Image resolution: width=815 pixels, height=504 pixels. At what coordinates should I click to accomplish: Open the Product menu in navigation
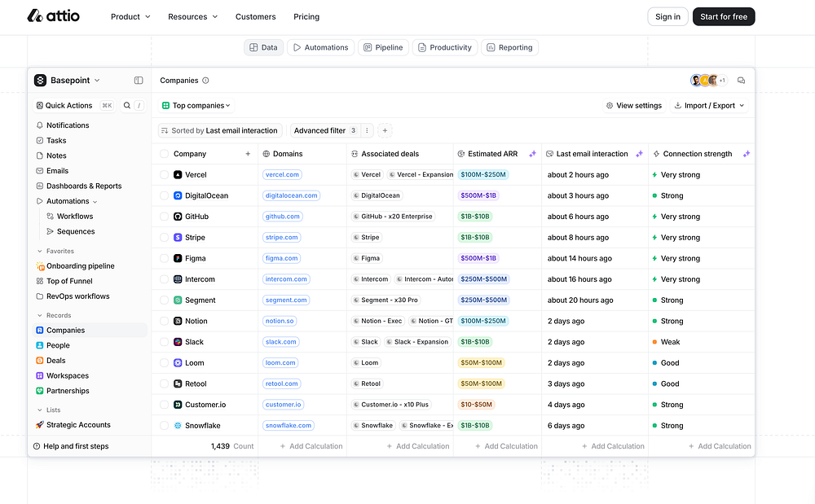tap(130, 16)
